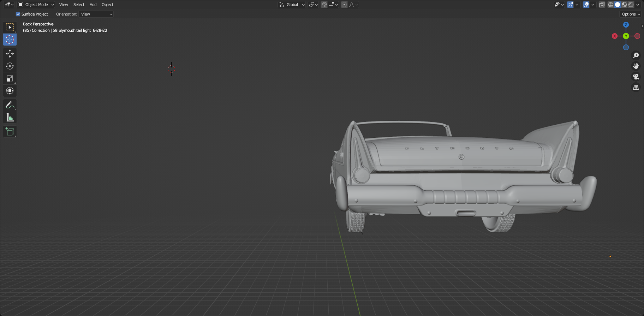Click the 'Orientation:' label

[66, 14]
